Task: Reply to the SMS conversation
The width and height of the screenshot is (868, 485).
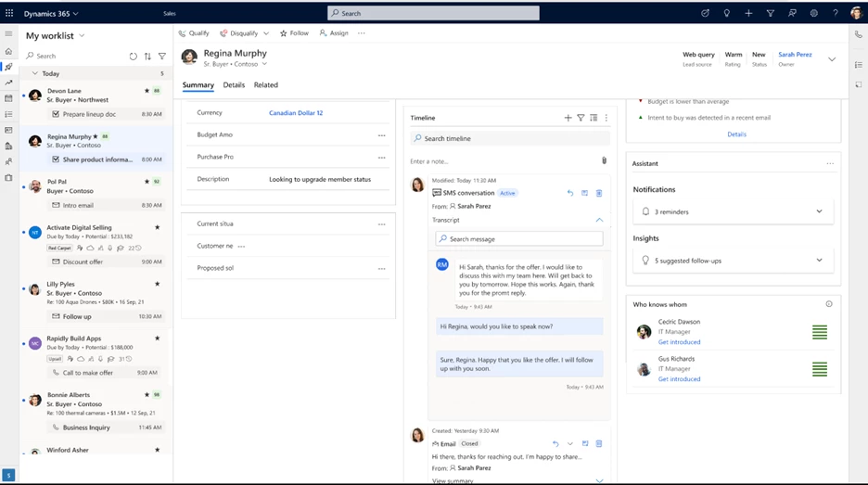Action: pos(570,193)
